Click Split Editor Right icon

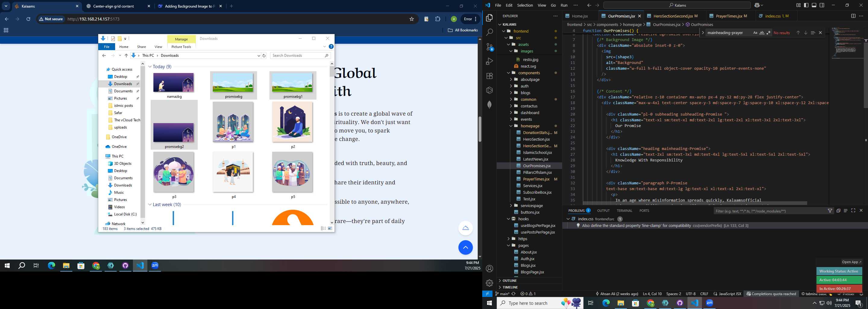853,16
